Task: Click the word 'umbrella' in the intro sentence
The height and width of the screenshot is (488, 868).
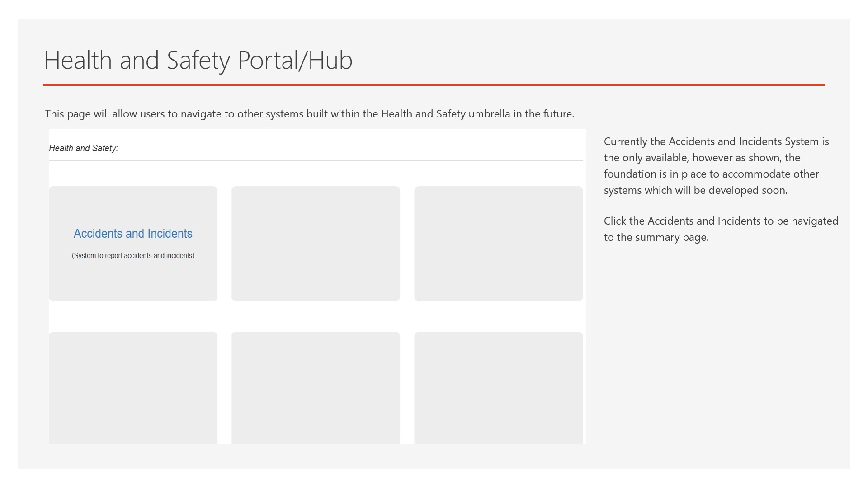Action: (x=489, y=114)
